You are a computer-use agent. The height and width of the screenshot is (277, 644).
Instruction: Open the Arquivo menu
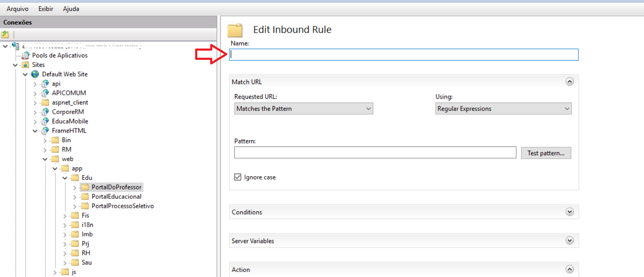coord(18,9)
